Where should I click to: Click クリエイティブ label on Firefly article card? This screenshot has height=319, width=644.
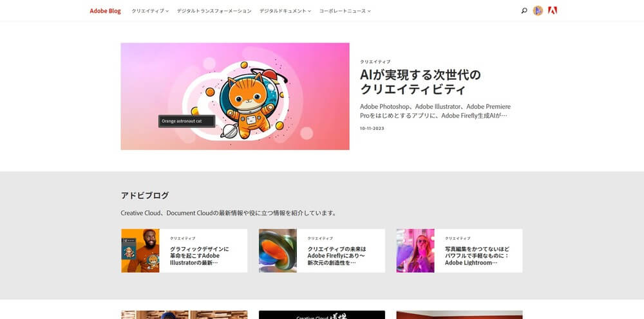click(x=320, y=238)
